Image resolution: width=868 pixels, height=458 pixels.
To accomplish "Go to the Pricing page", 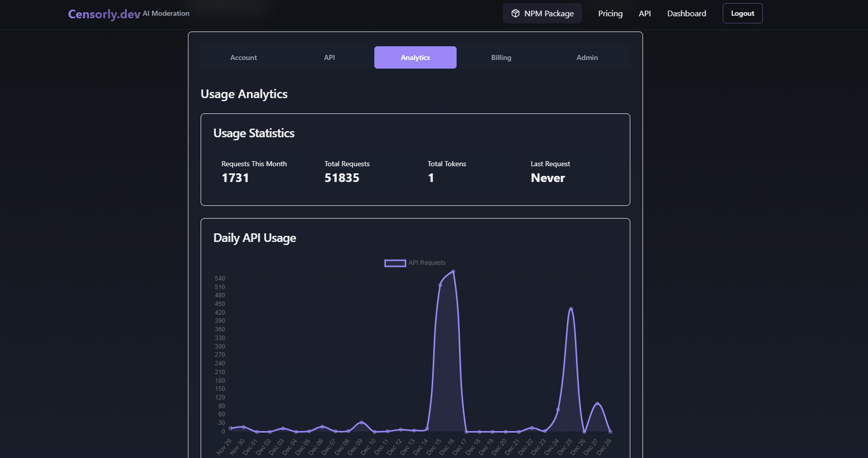I will pyautogui.click(x=610, y=13).
